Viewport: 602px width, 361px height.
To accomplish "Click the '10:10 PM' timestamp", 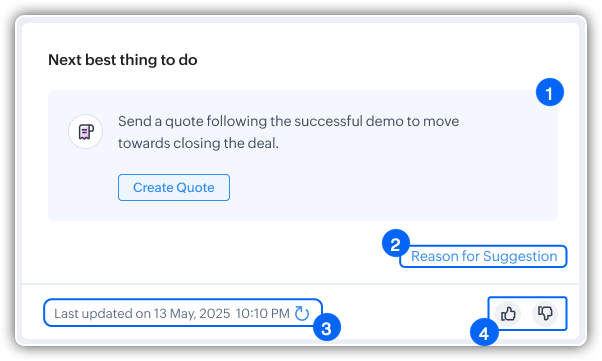I will pyautogui.click(x=263, y=313).
